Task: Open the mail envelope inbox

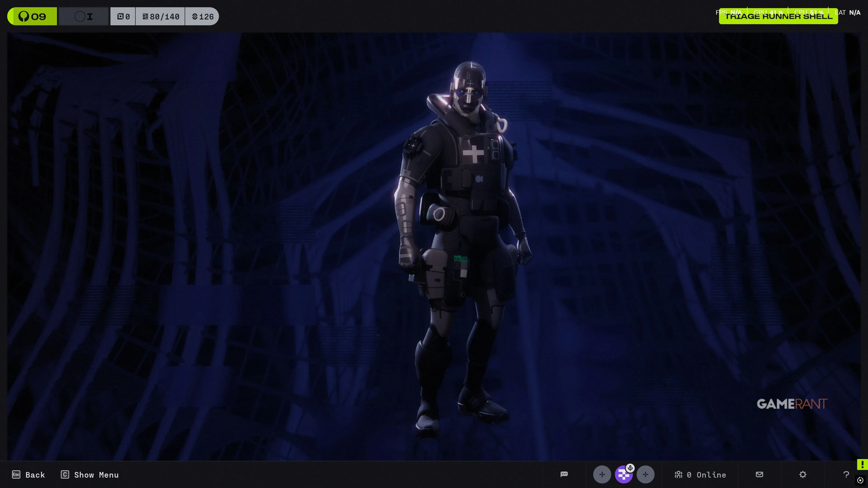Action: click(x=759, y=474)
